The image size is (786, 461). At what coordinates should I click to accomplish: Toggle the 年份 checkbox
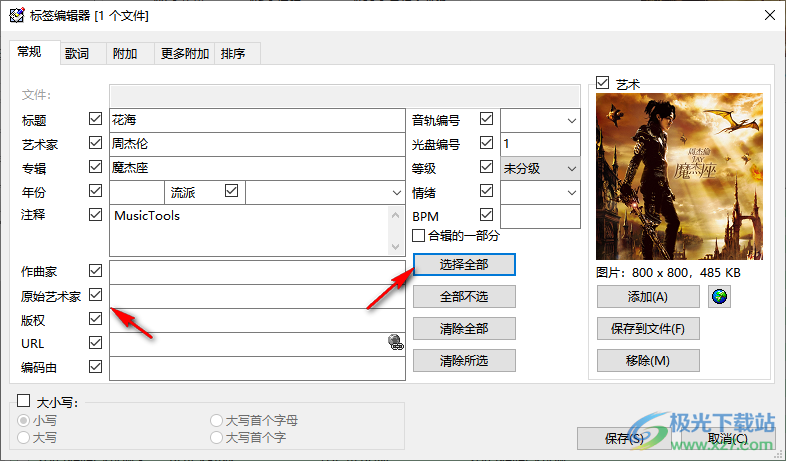pos(95,191)
